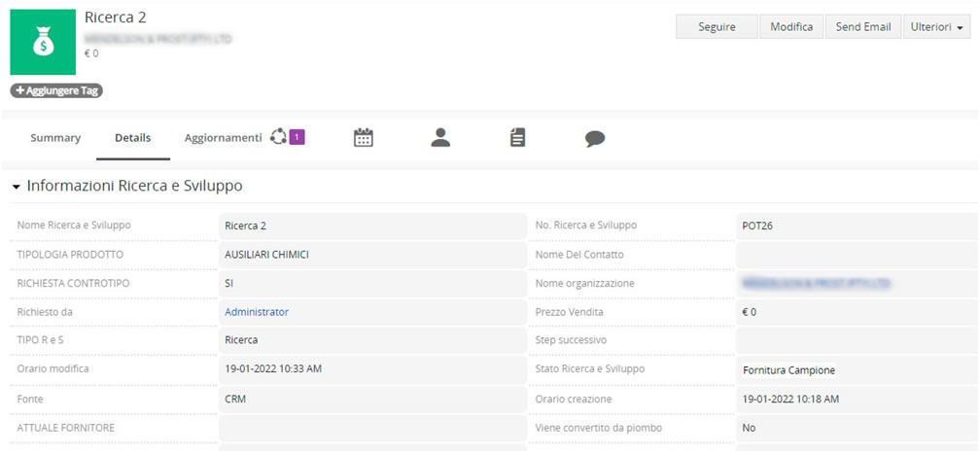Viewport: 980px width, 453px height.
Task: Click the empty Step successivo field
Action: click(857, 340)
